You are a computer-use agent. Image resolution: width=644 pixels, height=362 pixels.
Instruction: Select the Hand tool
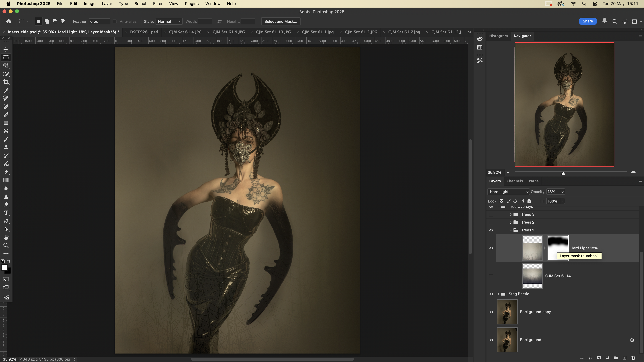point(6,237)
